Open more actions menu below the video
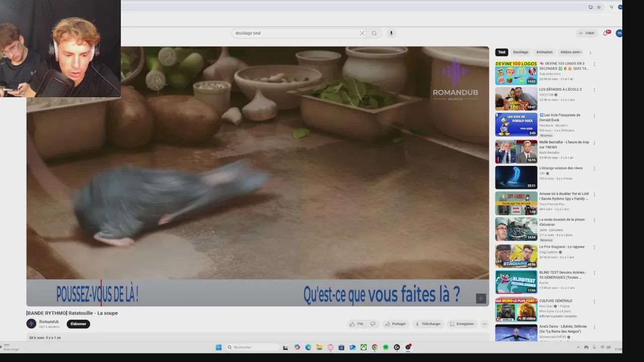This screenshot has width=644, height=362. pyautogui.click(x=485, y=324)
